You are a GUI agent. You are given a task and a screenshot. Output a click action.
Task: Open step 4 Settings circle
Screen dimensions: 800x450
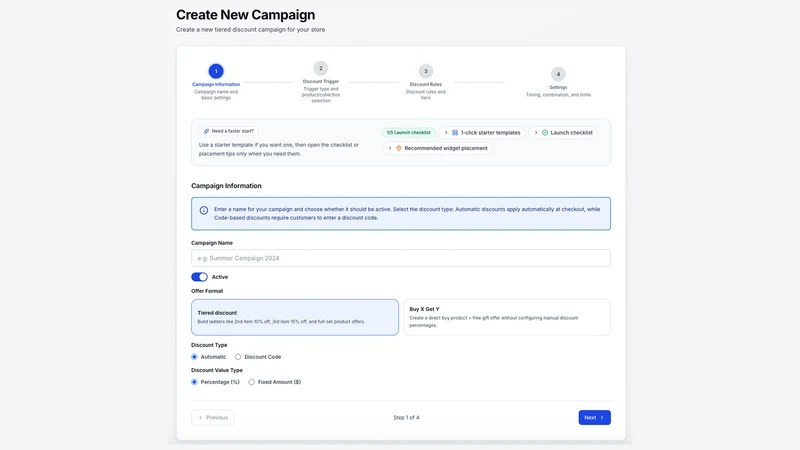(x=558, y=74)
